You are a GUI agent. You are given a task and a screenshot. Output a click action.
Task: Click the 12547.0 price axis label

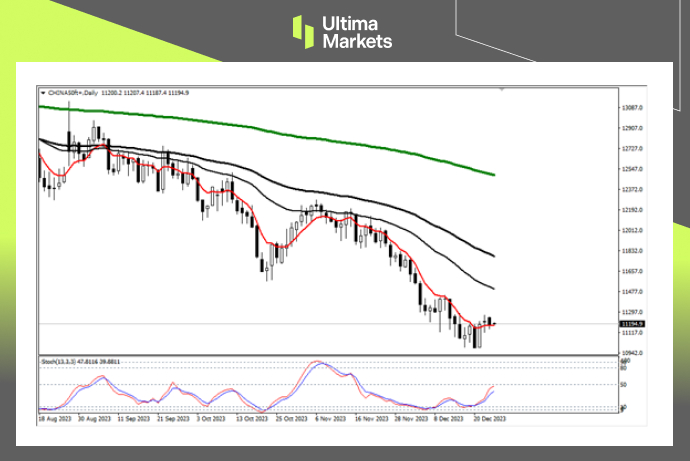632,169
